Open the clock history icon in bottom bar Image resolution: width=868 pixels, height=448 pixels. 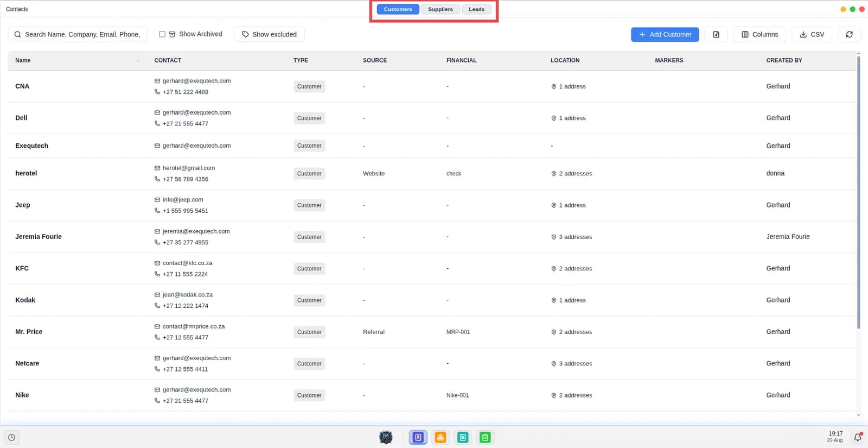(x=11, y=437)
